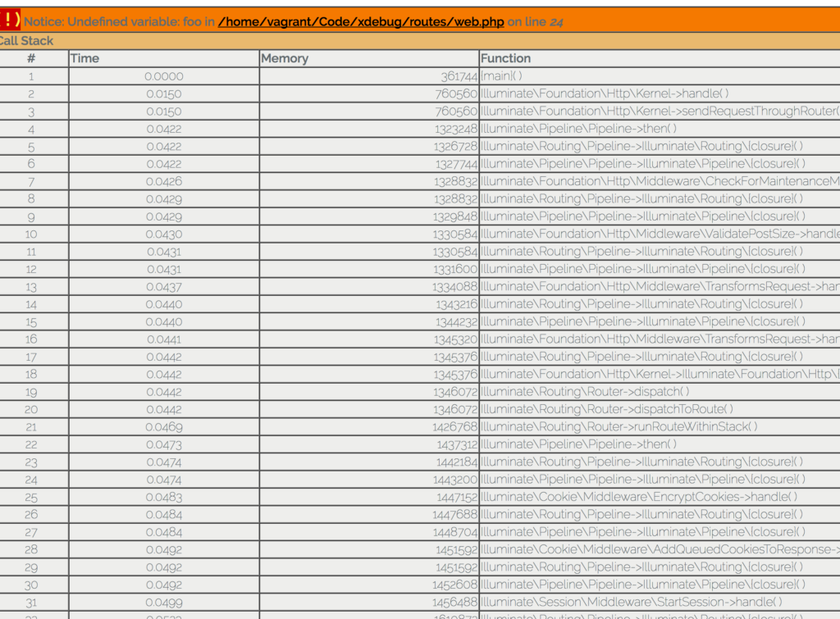840x619 pixels.
Task: Click memory value 1326728
Action: click(456, 147)
